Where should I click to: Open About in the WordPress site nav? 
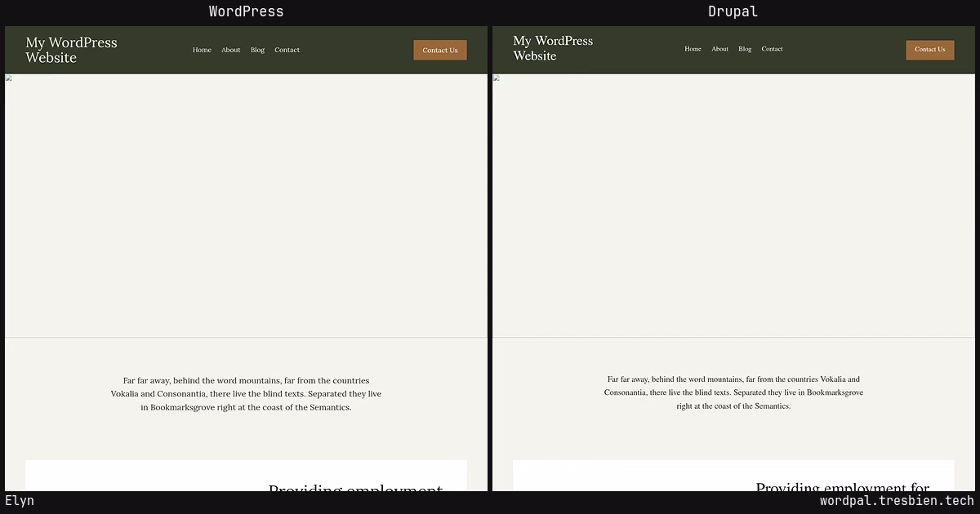click(231, 50)
